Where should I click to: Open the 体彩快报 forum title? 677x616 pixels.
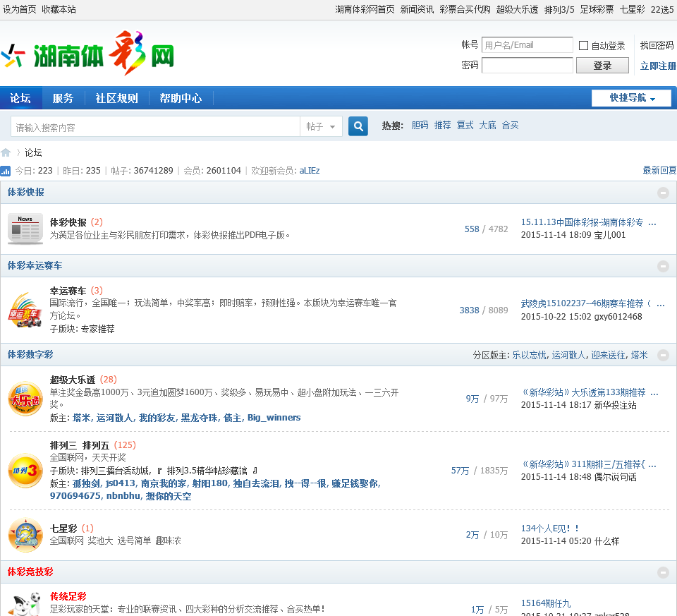click(x=68, y=222)
